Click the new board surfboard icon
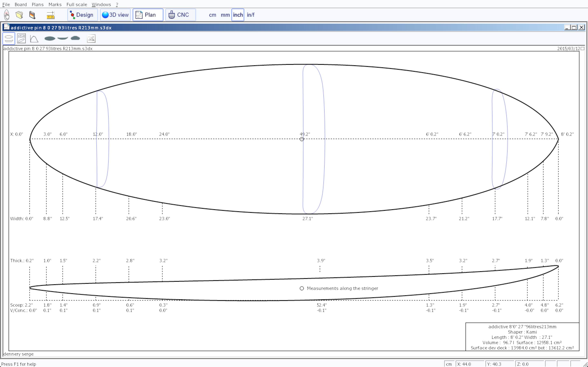 click(7, 15)
